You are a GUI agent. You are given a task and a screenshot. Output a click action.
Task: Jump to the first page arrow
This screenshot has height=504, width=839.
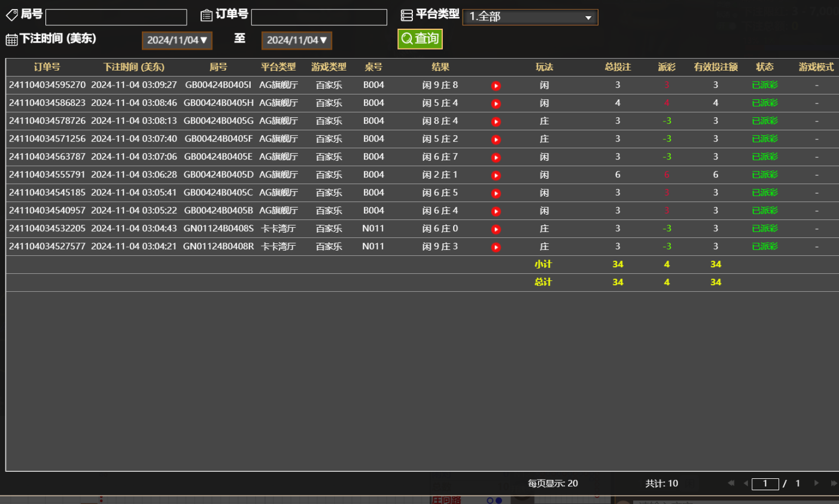click(731, 483)
